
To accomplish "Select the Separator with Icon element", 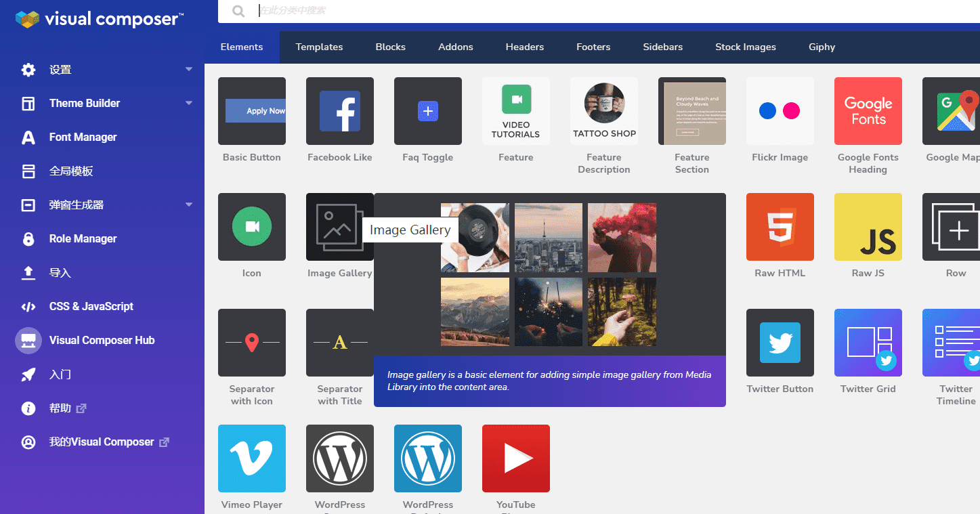I will [x=252, y=343].
